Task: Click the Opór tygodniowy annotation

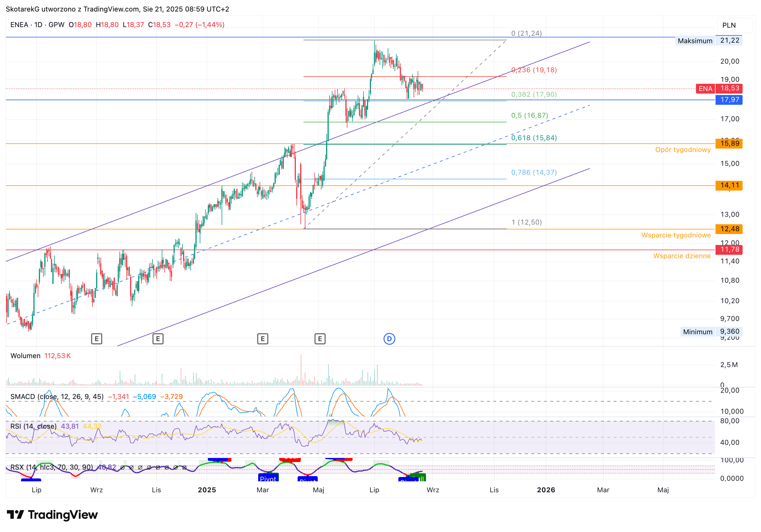Action: [x=683, y=150]
